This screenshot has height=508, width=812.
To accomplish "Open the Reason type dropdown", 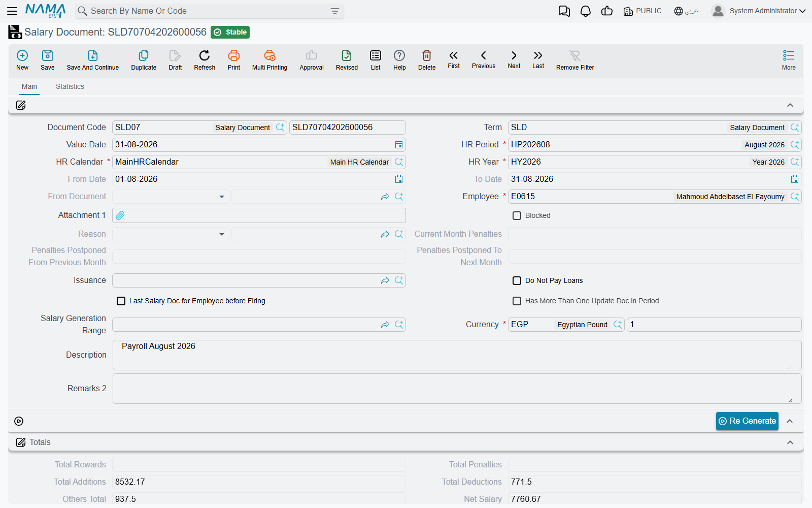I will [222, 234].
